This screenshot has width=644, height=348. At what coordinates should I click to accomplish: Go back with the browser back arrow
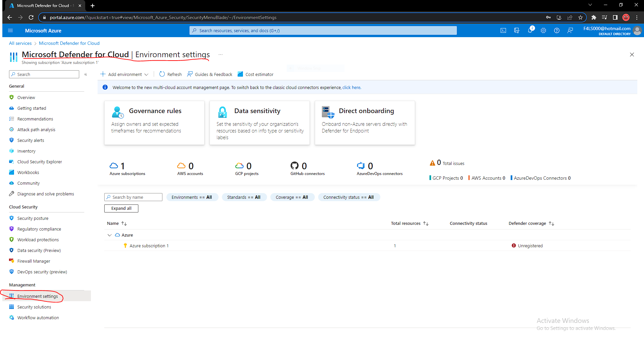[x=10, y=17]
